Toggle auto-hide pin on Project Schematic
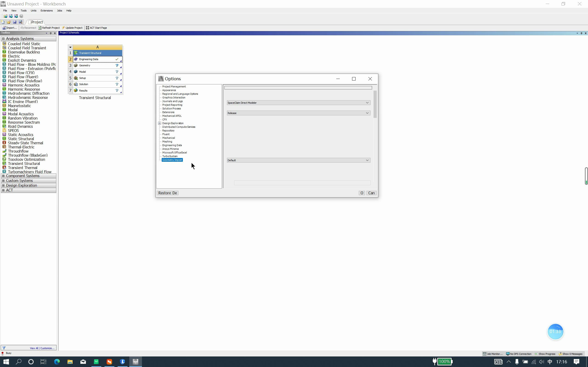588x367 pixels. (581, 33)
